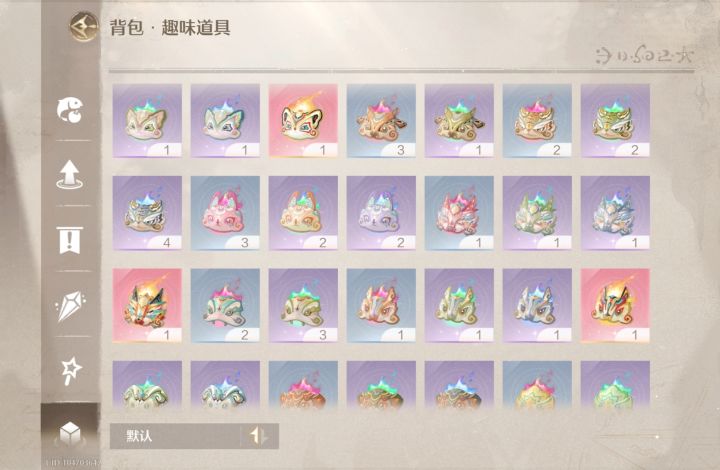720x470 pixels.
Task: Choose the red fox mask in third row
Action: coord(147,306)
